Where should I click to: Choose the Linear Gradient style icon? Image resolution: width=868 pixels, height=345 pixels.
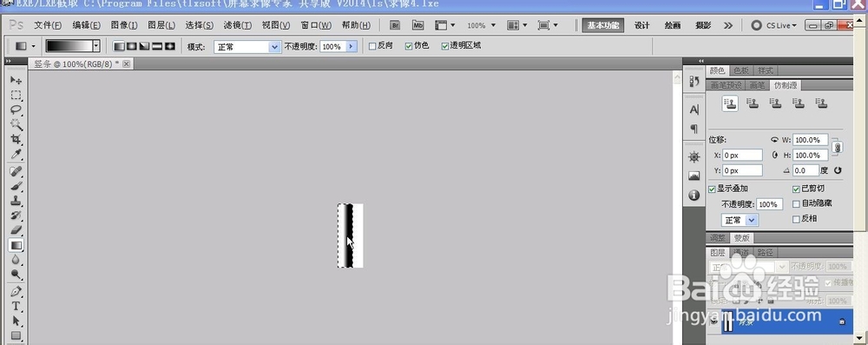[x=119, y=47]
